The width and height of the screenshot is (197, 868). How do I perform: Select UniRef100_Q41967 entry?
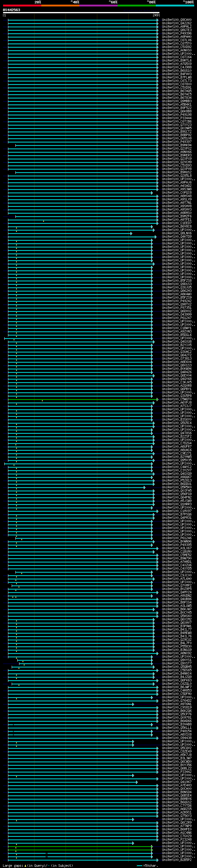pos(176,782)
